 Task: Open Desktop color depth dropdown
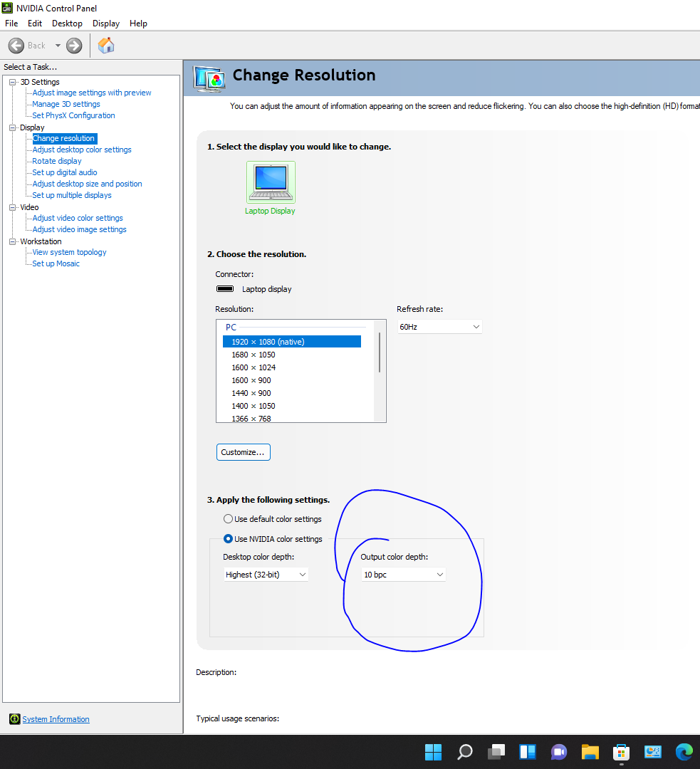click(266, 575)
